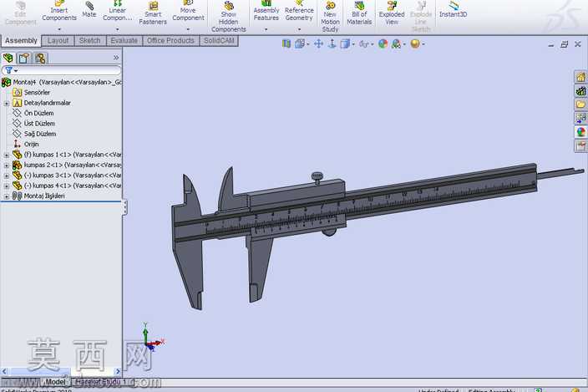This screenshot has width=588, height=392.
Task: Expand the kumpas 1<1> component node
Action: (7, 155)
